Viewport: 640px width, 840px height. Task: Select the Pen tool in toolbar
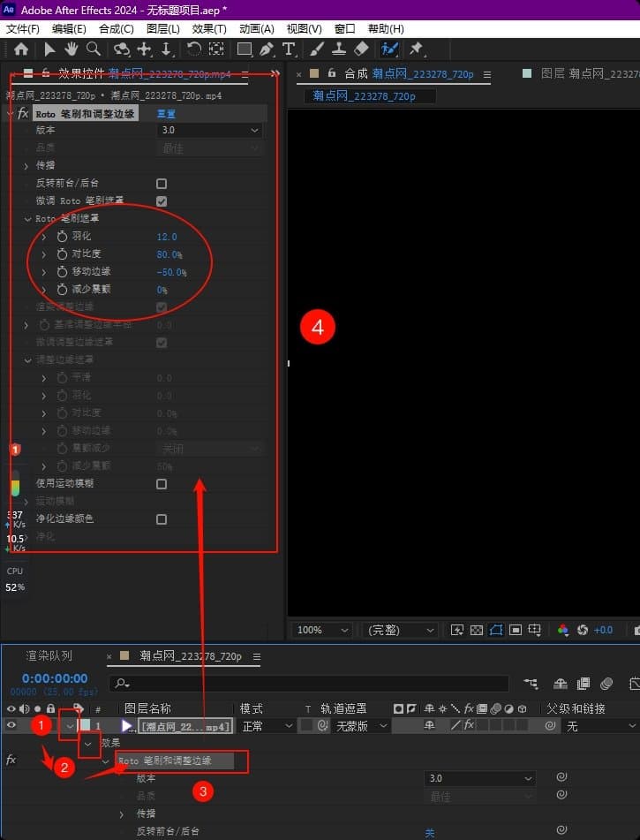(x=267, y=49)
